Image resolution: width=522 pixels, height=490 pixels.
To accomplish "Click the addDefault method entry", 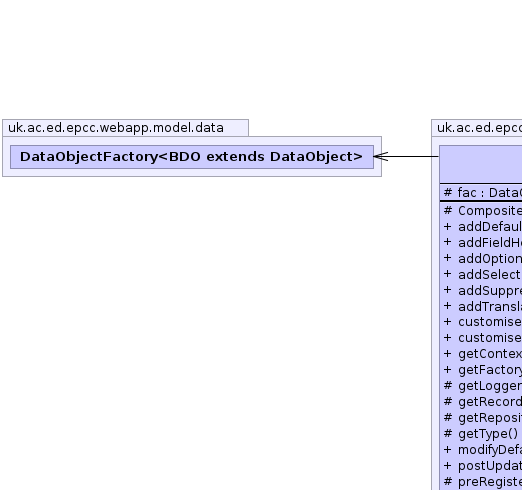I will (x=482, y=227).
